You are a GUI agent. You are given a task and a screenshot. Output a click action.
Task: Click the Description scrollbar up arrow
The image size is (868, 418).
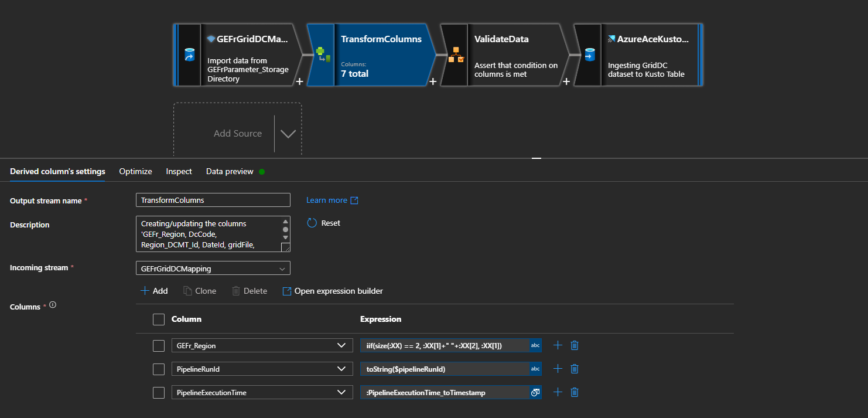(x=286, y=222)
